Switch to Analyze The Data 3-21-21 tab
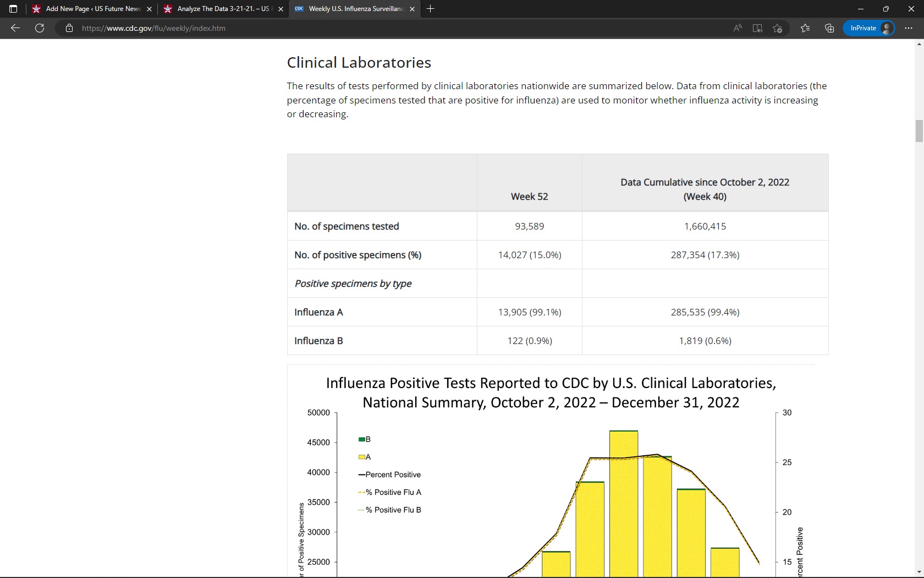924x578 pixels. click(x=220, y=9)
